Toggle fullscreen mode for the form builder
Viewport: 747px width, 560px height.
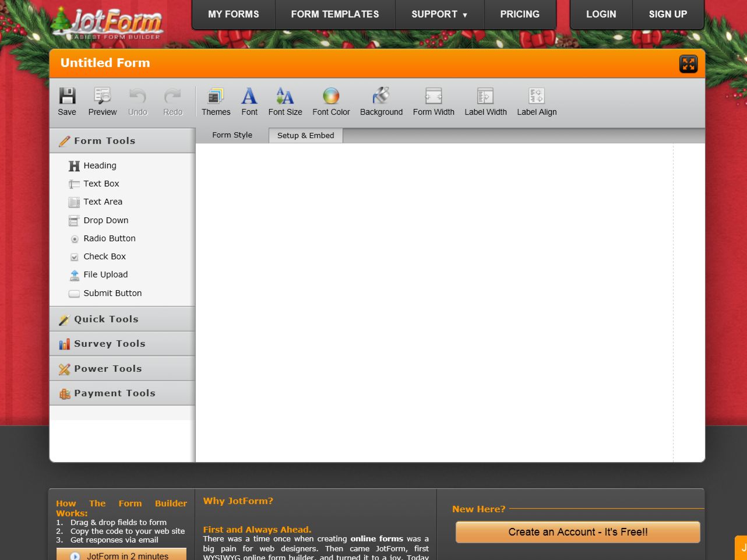688,64
